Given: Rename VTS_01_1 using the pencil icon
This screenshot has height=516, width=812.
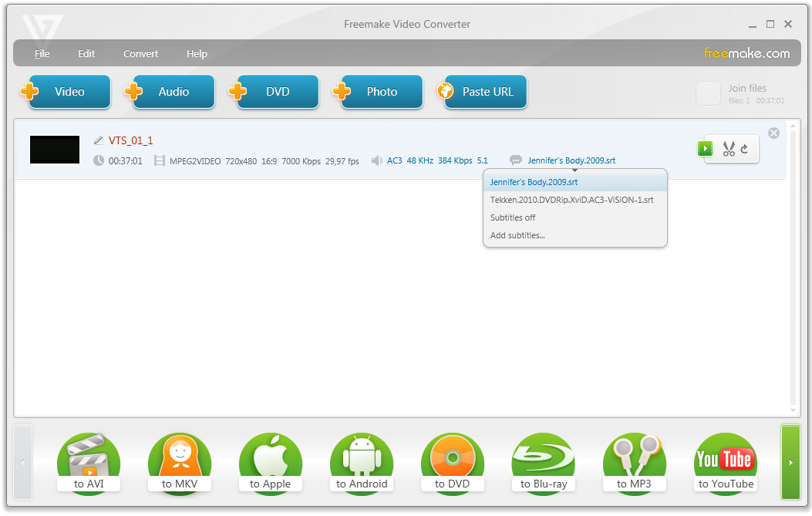Looking at the screenshot, I should tap(99, 140).
